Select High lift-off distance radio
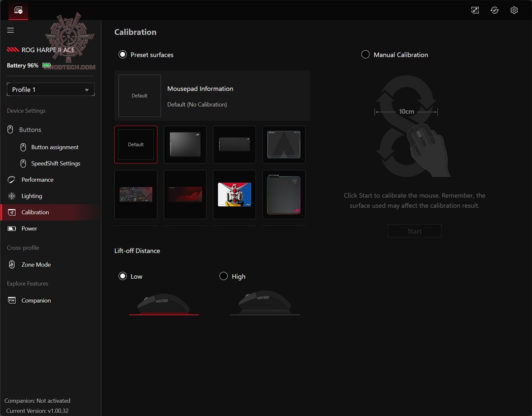The image size is (532, 416). [x=224, y=276]
